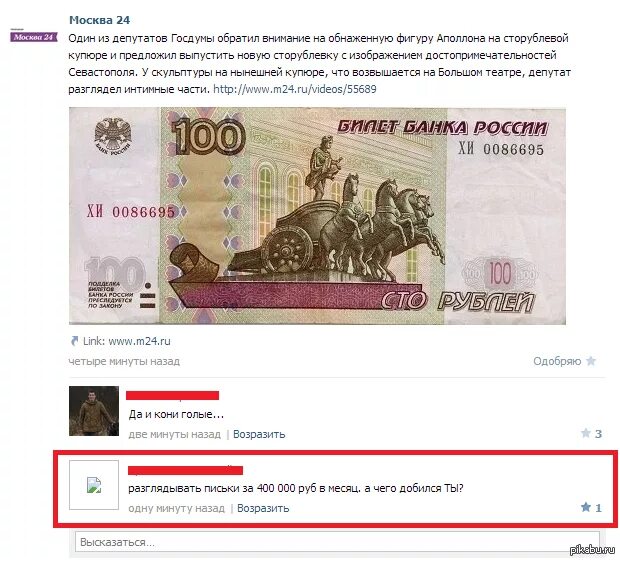This screenshot has width=620, height=561.
Task: Open the second commenter's redacted name
Action: (x=185, y=470)
